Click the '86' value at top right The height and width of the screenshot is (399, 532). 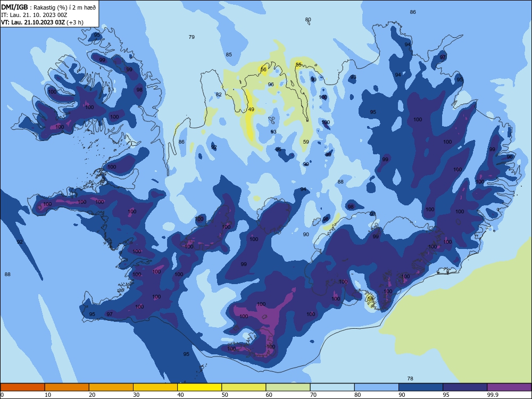413,12
